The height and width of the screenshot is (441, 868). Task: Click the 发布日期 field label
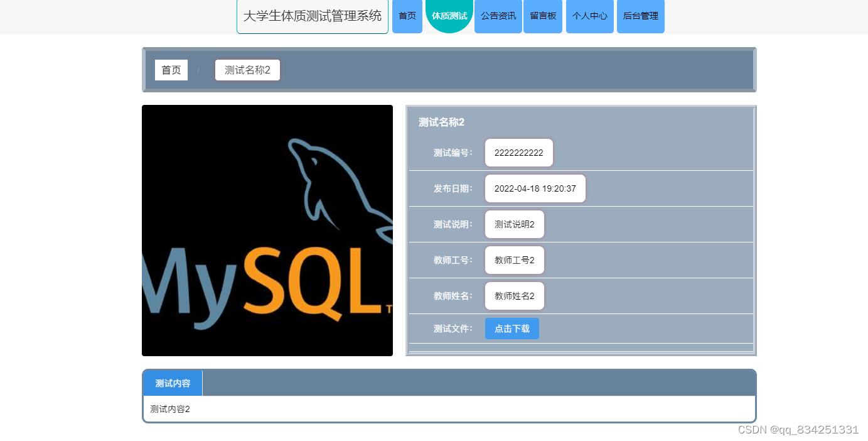(453, 188)
